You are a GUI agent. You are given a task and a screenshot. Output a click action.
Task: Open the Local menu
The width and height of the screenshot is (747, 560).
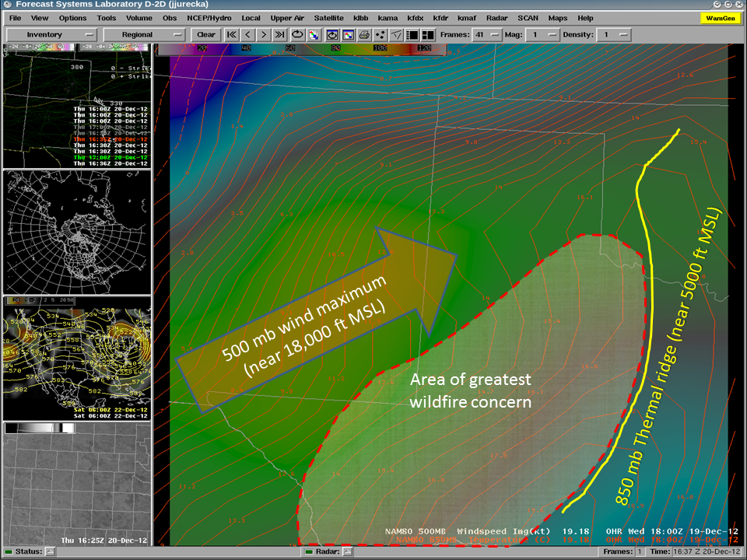[x=251, y=18]
